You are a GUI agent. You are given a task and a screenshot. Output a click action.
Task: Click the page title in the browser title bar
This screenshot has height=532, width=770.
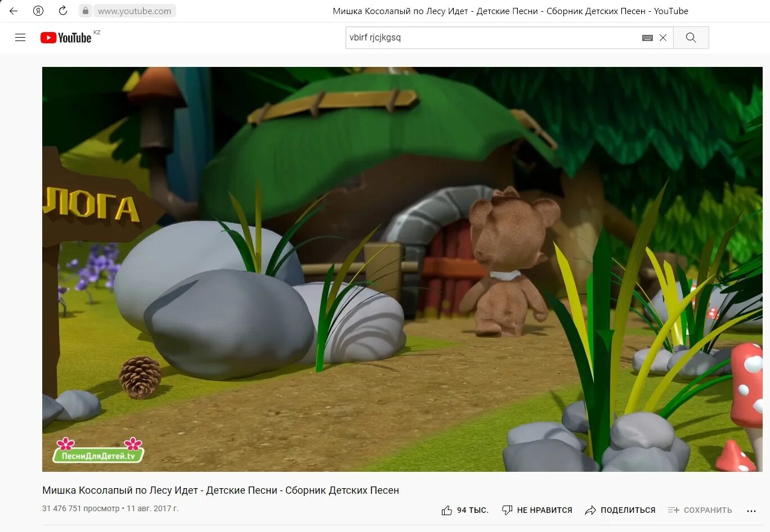pyautogui.click(x=511, y=11)
